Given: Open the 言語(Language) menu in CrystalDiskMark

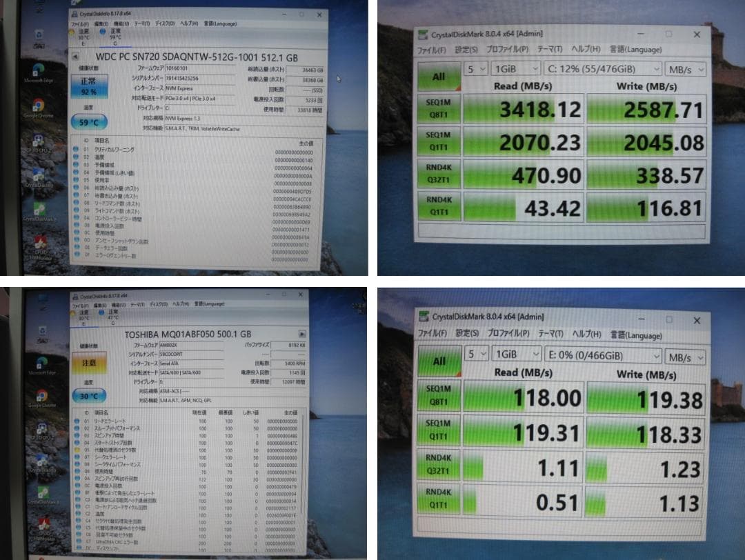Looking at the screenshot, I should (x=636, y=50).
